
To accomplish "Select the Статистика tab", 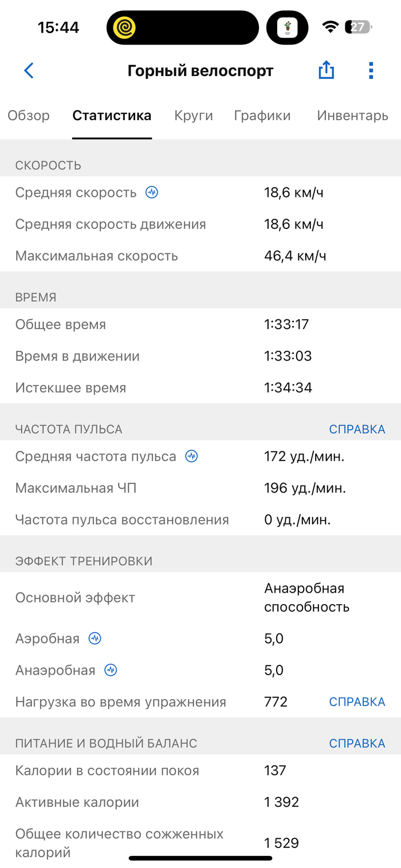I will [x=112, y=116].
